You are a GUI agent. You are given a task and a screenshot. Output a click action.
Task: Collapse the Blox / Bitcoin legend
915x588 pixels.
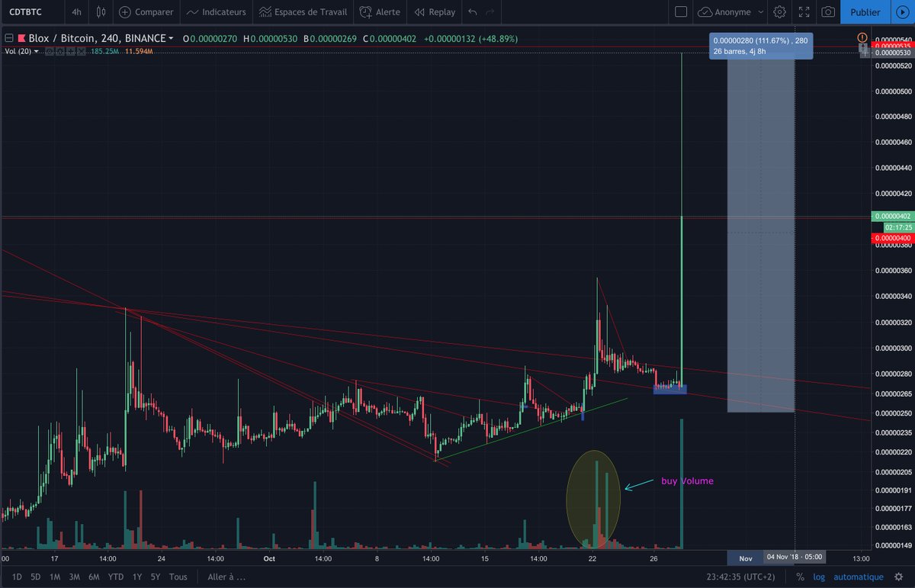point(8,37)
